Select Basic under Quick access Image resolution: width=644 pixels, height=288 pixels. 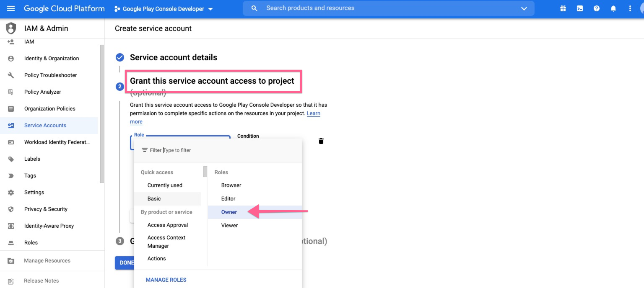point(154,199)
